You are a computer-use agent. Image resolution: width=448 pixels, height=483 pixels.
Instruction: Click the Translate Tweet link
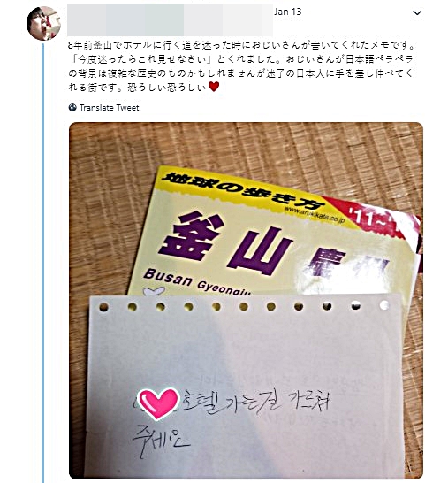[x=110, y=108]
